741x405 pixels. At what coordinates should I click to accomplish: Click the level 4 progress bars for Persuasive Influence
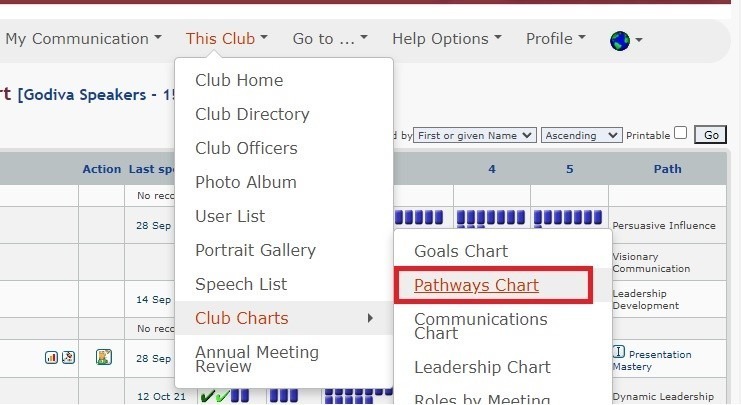pyautogui.click(x=491, y=217)
